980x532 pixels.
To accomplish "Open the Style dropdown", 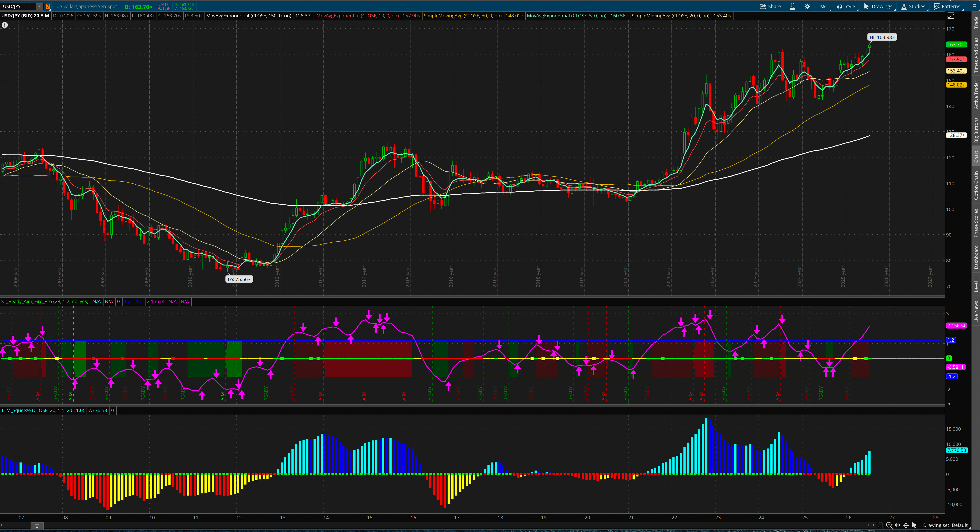I will click(x=846, y=6).
